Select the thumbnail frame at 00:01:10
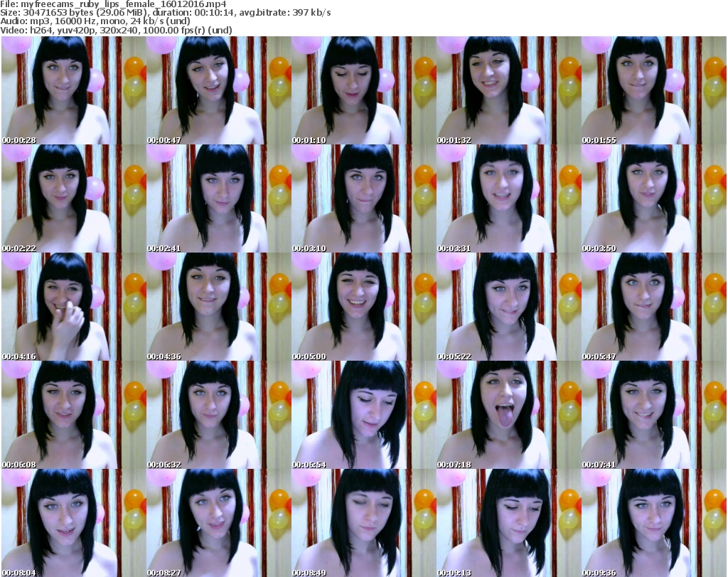Viewport: 728px width, 577px height. 363,90
